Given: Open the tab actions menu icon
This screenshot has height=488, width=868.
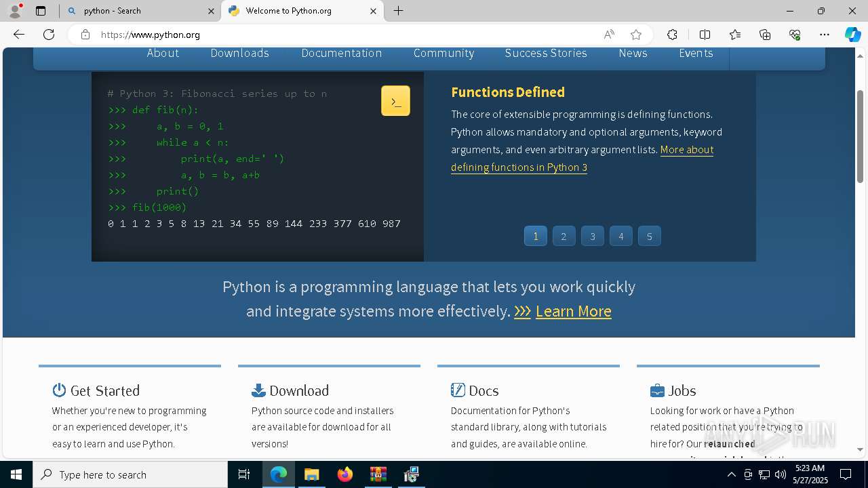Looking at the screenshot, I should click(x=41, y=11).
